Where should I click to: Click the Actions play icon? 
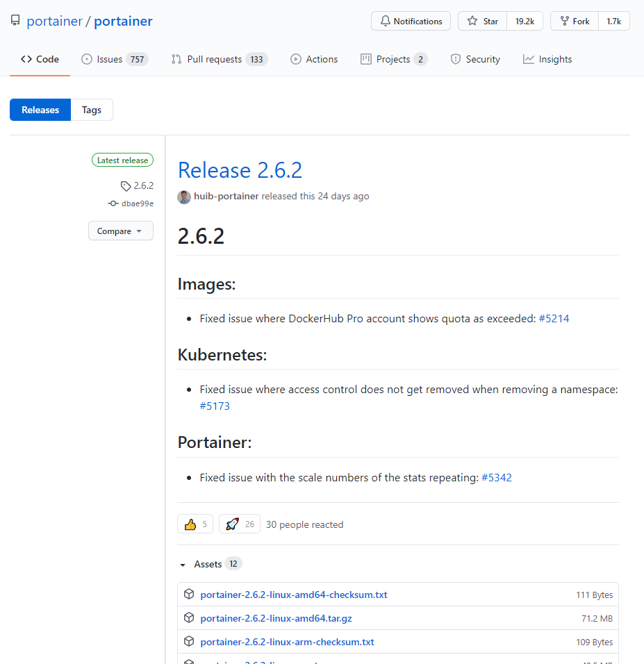[x=296, y=59]
